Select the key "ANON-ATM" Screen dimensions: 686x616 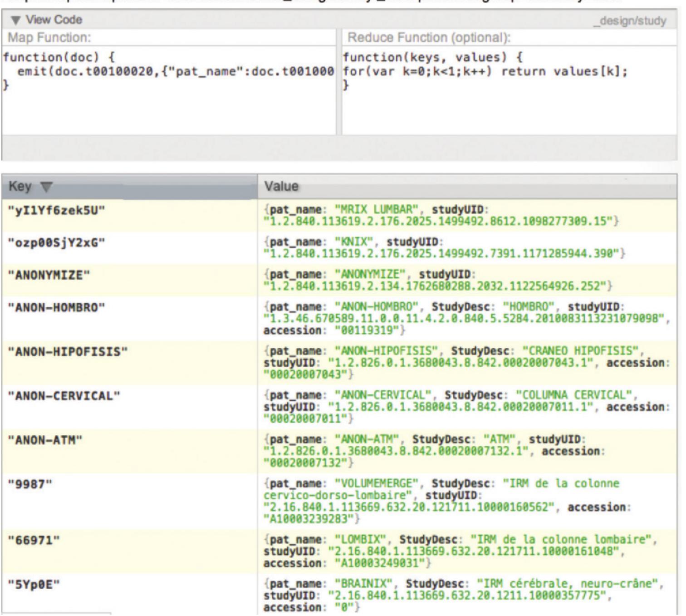click(x=45, y=440)
